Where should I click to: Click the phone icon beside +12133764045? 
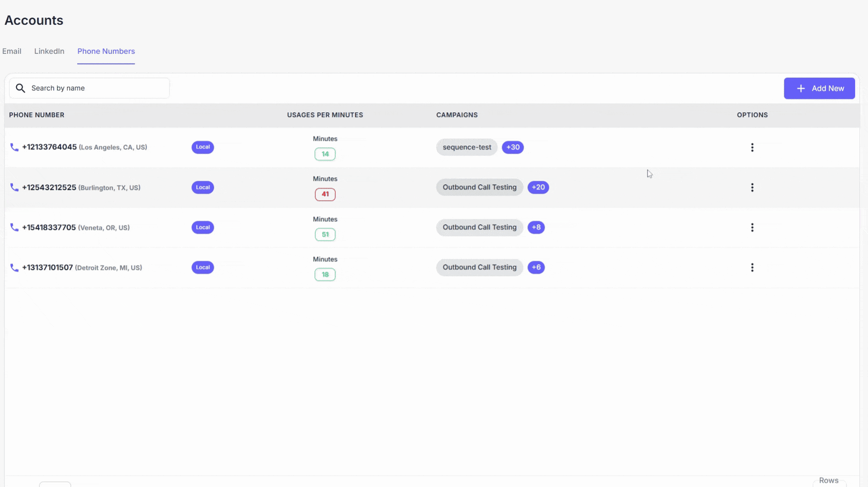click(14, 147)
